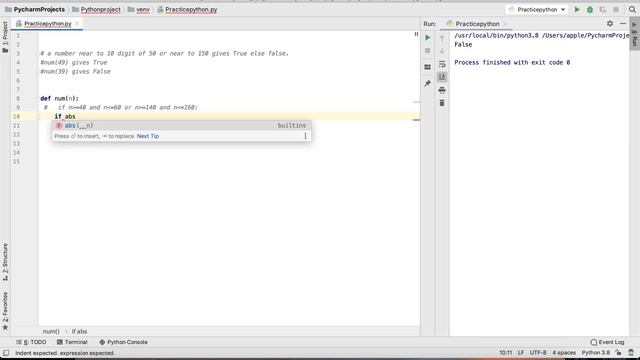Click Python 3.8 interpreter in status bar
Viewport: 640px width, 360px height.
pyautogui.click(x=596, y=353)
